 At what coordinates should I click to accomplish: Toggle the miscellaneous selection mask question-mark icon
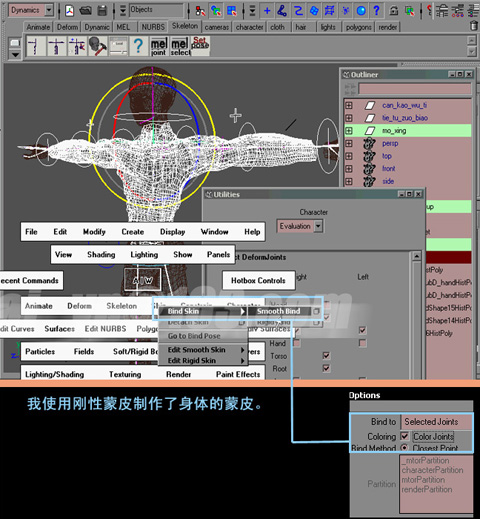[377, 11]
